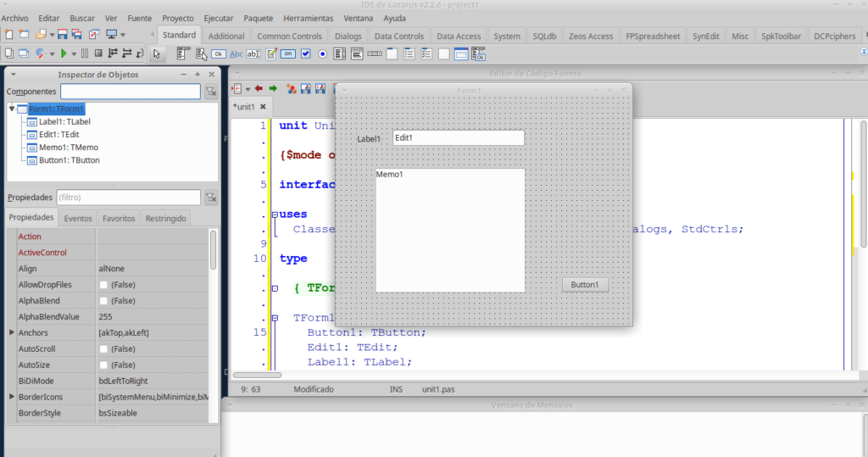Toggle AutoSize checkbox

pyautogui.click(x=103, y=365)
